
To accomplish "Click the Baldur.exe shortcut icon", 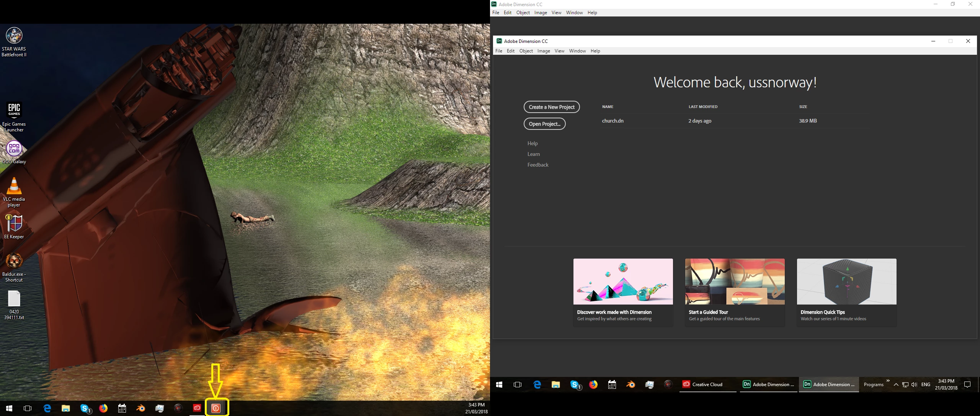I will click(x=14, y=261).
